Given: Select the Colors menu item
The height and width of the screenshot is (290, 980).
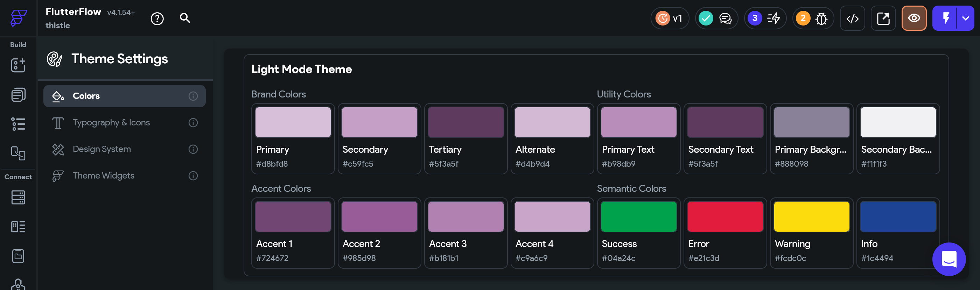Looking at the screenshot, I should pyautogui.click(x=124, y=96).
